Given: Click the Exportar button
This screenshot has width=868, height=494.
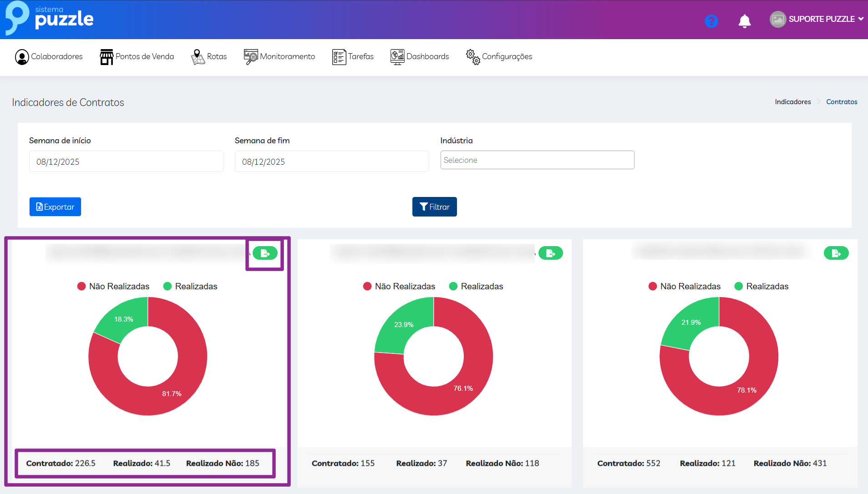Looking at the screenshot, I should coord(55,207).
